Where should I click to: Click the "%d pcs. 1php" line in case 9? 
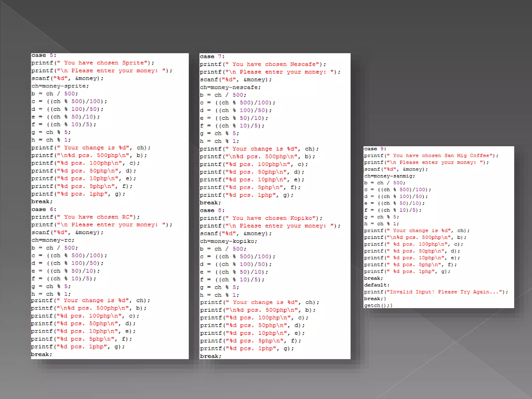(x=407, y=271)
